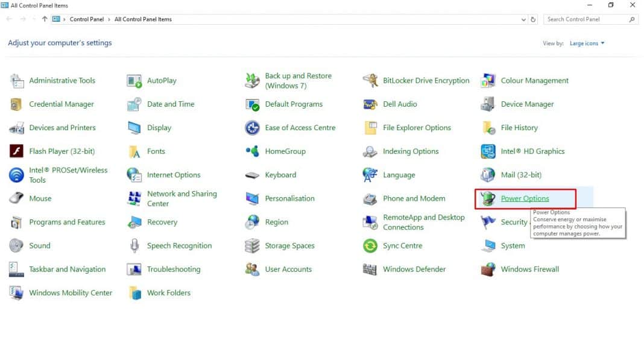
Task: Open Dell Audio icon
Action: (370, 104)
